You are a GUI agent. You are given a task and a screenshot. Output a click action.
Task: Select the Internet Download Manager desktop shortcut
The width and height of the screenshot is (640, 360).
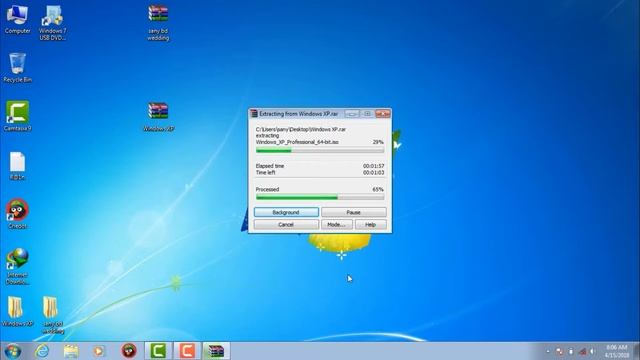[x=17, y=266]
